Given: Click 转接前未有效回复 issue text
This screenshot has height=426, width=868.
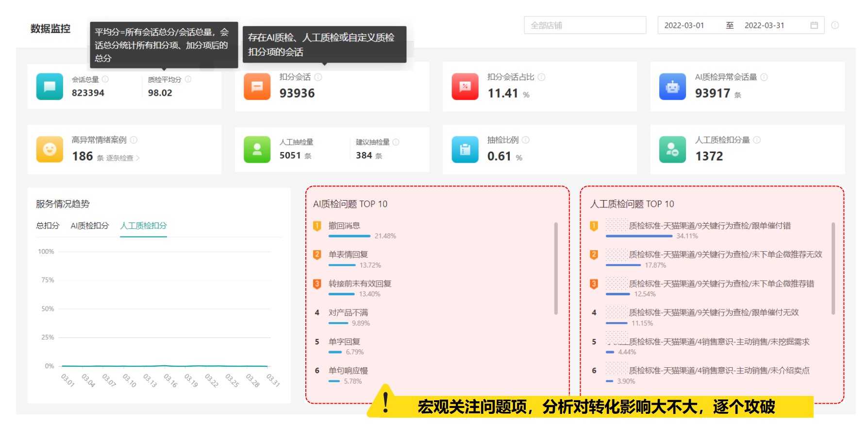Looking at the screenshot, I should click(x=360, y=284).
